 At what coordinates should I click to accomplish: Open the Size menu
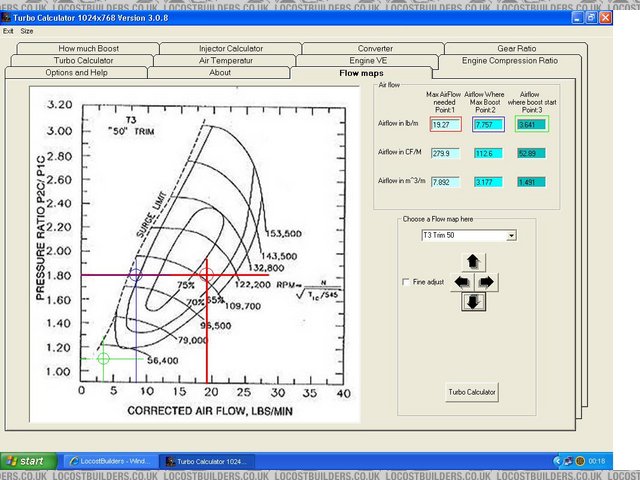[27, 31]
